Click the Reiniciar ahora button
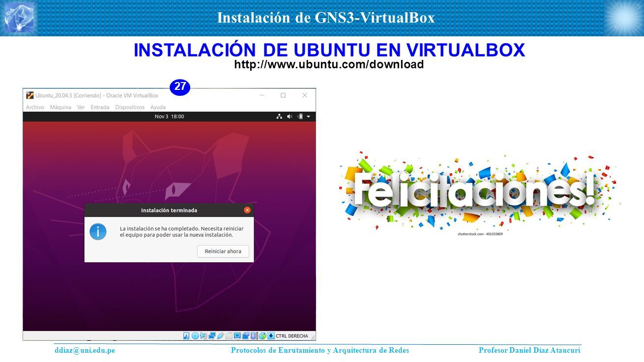The height and width of the screenshot is (362, 644). (223, 251)
